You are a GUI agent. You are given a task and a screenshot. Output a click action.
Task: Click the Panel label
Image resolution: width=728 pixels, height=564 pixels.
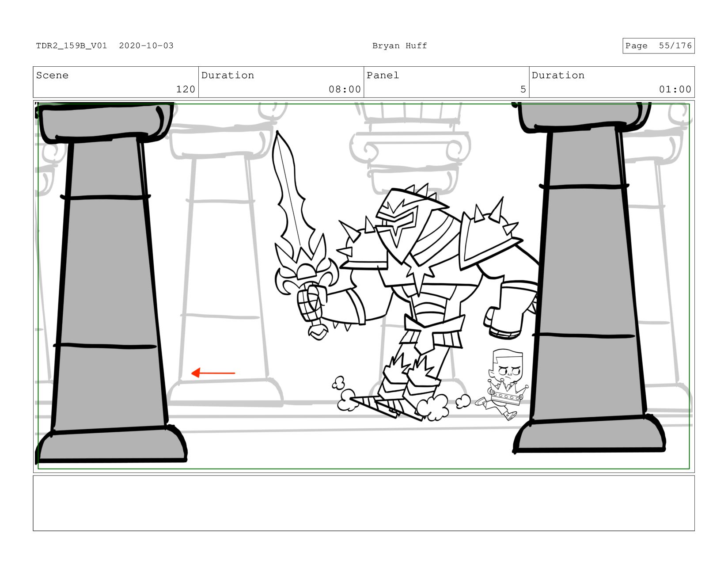[x=383, y=75]
